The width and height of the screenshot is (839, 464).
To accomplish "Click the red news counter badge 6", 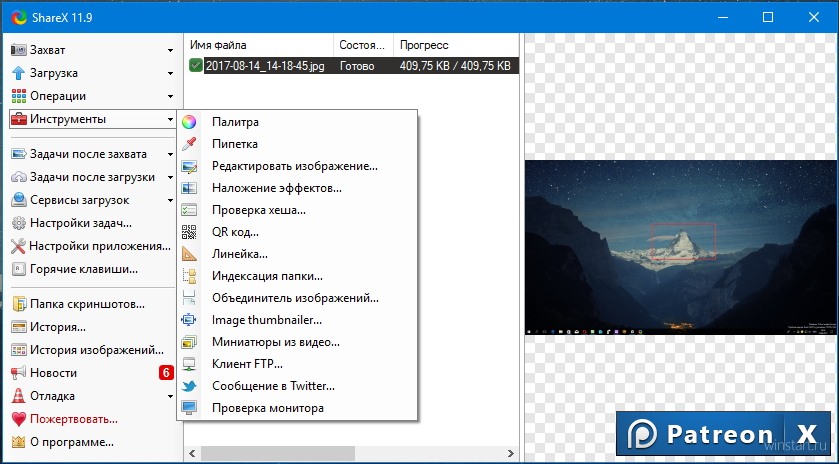I will 166,372.
